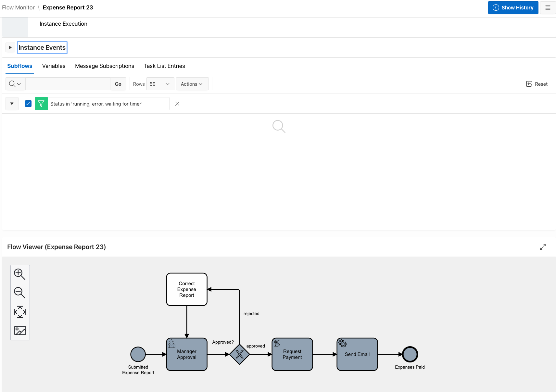
Task: Switch to the Variables tab
Action: [x=54, y=66]
